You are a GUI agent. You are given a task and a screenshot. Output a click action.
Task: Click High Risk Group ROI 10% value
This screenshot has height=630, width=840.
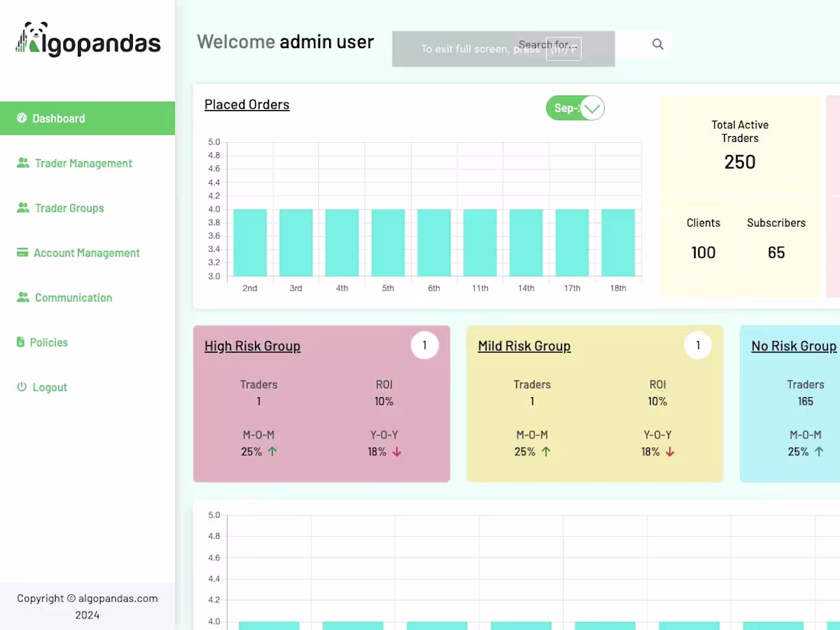384,401
